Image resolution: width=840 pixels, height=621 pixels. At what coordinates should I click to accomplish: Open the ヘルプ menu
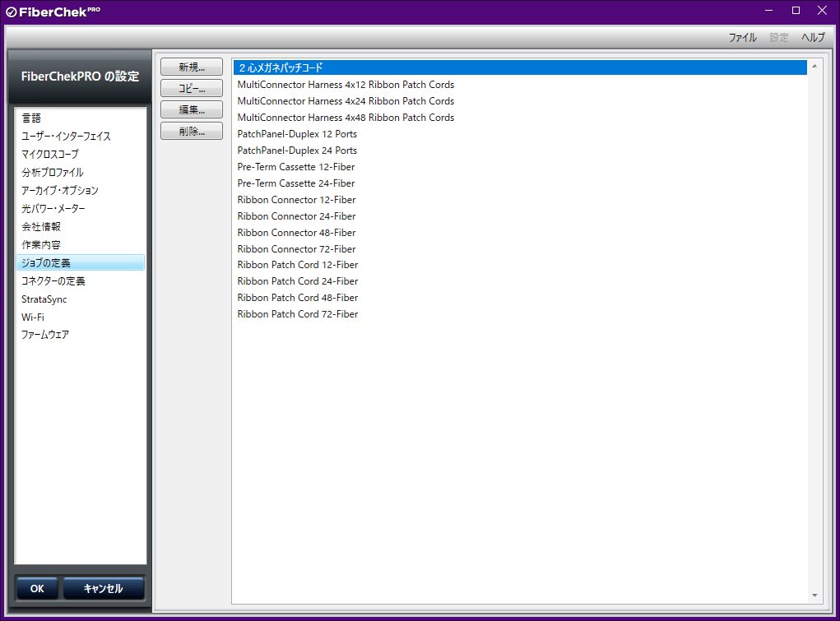813,38
